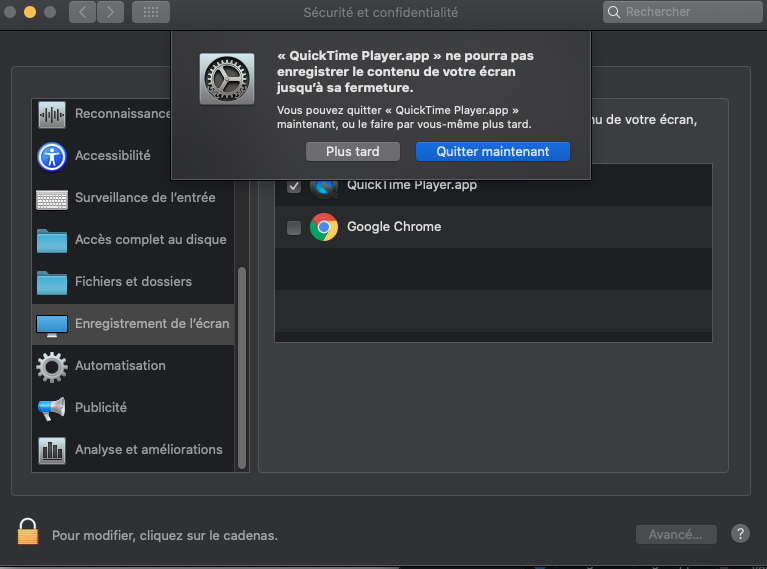Click the System Preferences gear icon in the dialog

pos(227,79)
